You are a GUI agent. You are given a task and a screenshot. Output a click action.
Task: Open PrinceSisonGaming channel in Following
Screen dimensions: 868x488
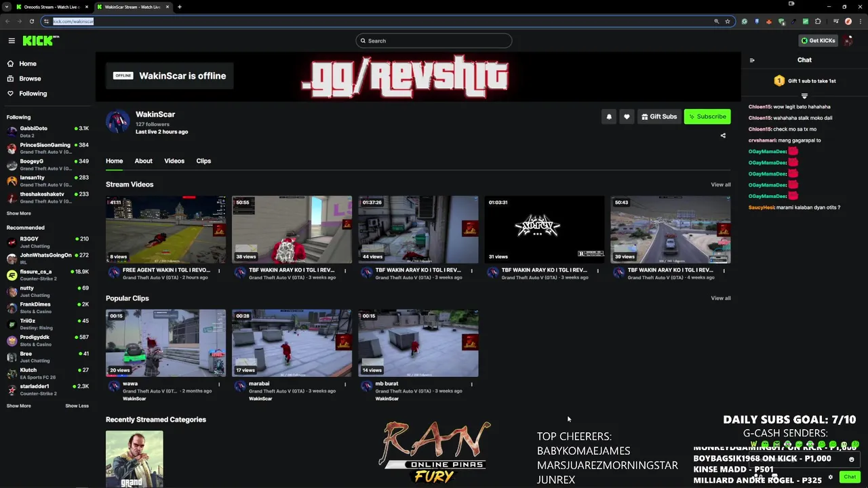pyautogui.click(x=47, y=148)
